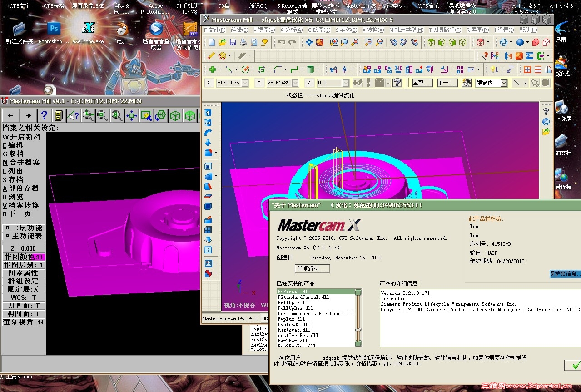
Task: Expand the arrow beside the Create Circle icon
Action: 253,69
